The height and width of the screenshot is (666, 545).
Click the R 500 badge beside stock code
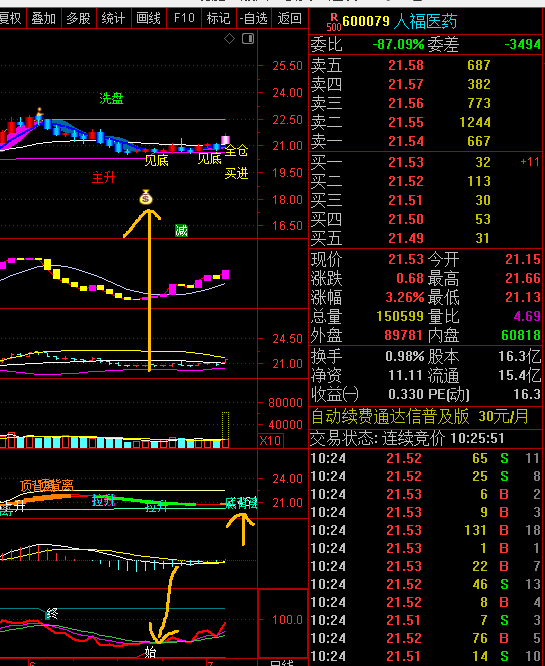pyautogui.click(x=334, y=22)
